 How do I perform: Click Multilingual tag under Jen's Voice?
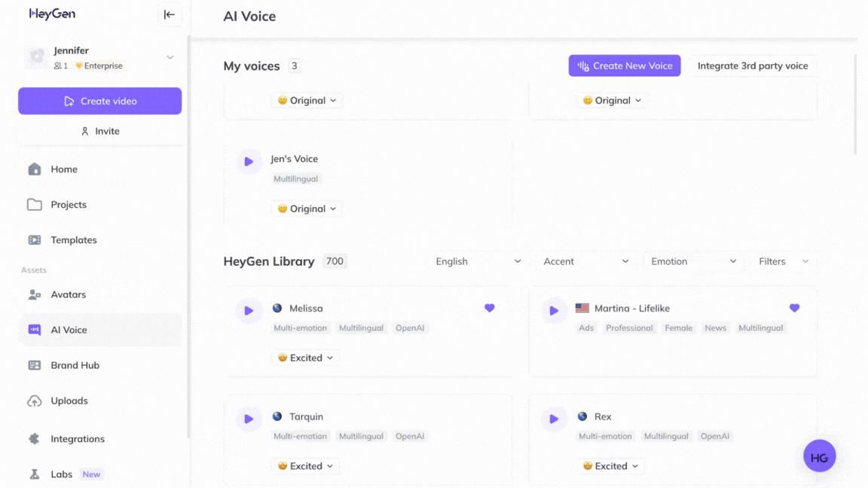(295, 178)
